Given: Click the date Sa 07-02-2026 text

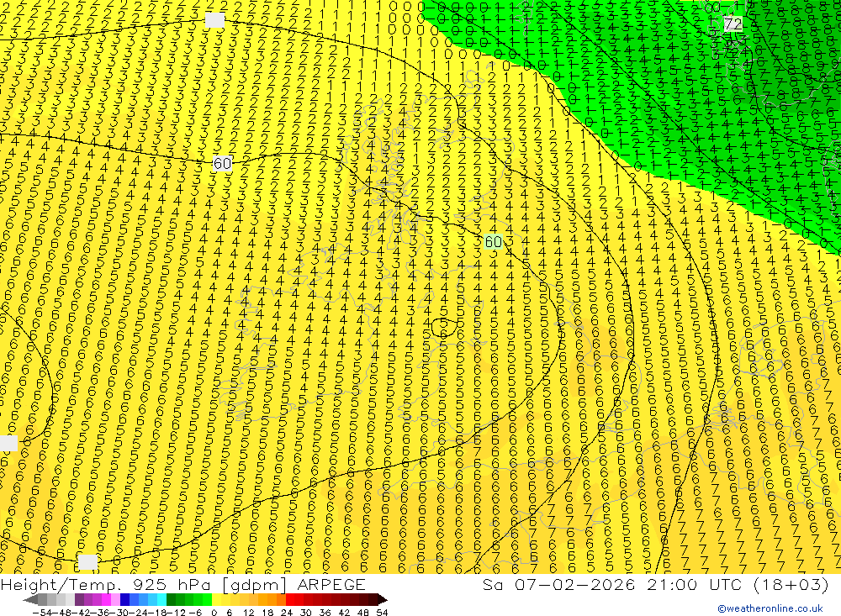Looking at the screenshot, I should click(x=558, y=584).
